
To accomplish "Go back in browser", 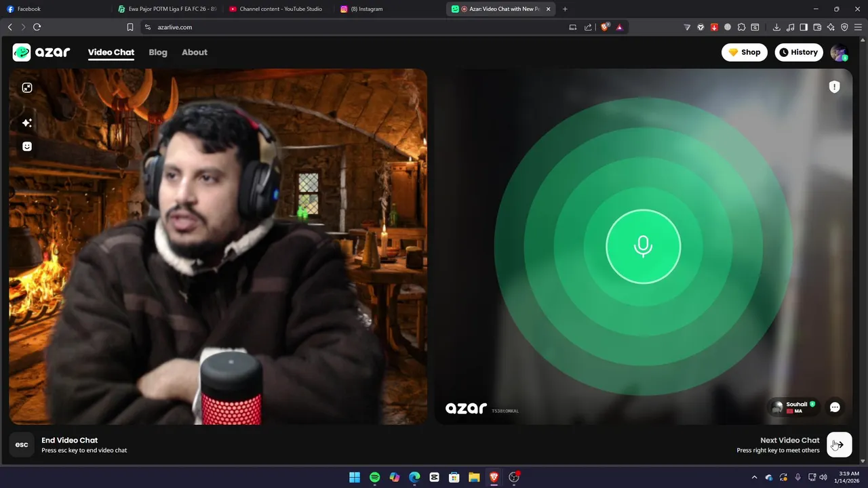I will pos(10,27).
